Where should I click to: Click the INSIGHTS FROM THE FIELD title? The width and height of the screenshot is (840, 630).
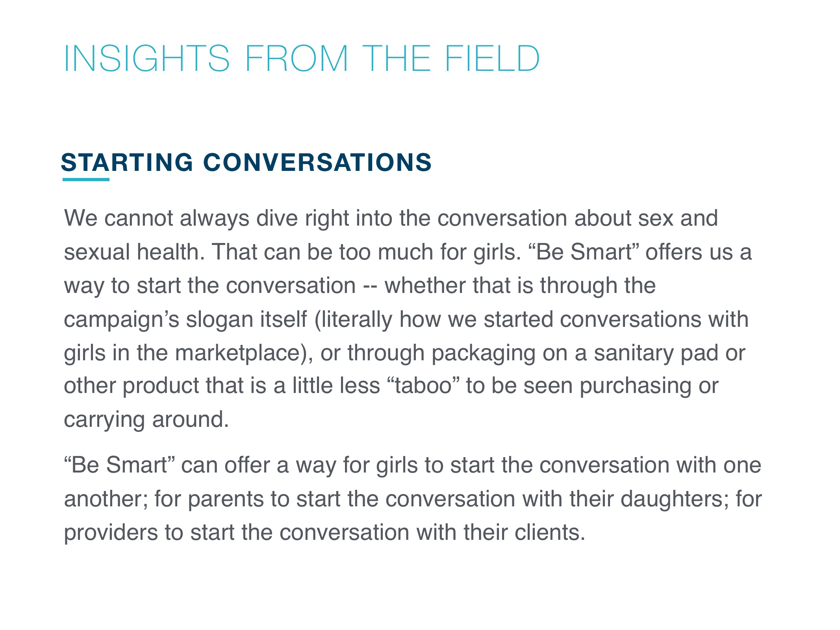tap(302, 58)
